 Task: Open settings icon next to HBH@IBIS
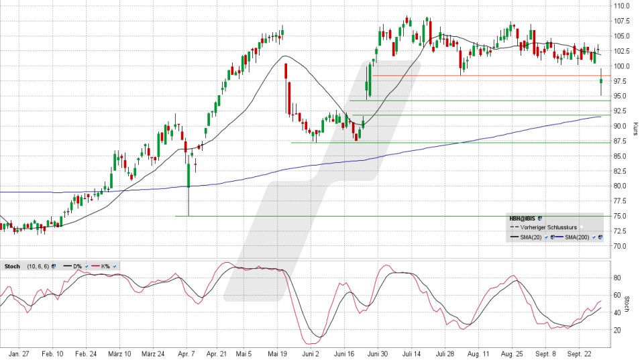[540, 219]
